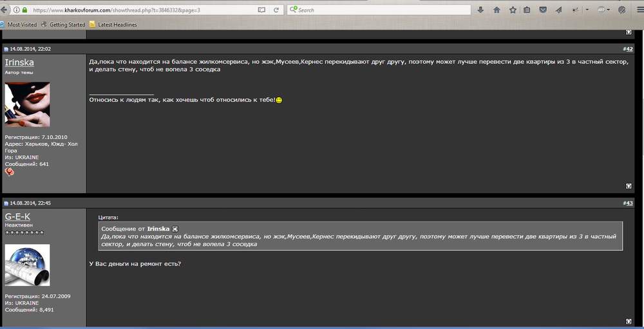The height and width of the screenshot is (329, 644).
Task: Expand the ABP addon dropdown arrow
Action: pos(609,10)
